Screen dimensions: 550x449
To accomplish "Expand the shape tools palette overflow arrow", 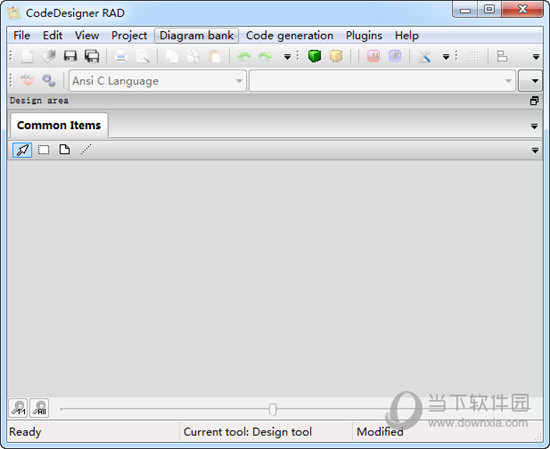I will 535,150.
